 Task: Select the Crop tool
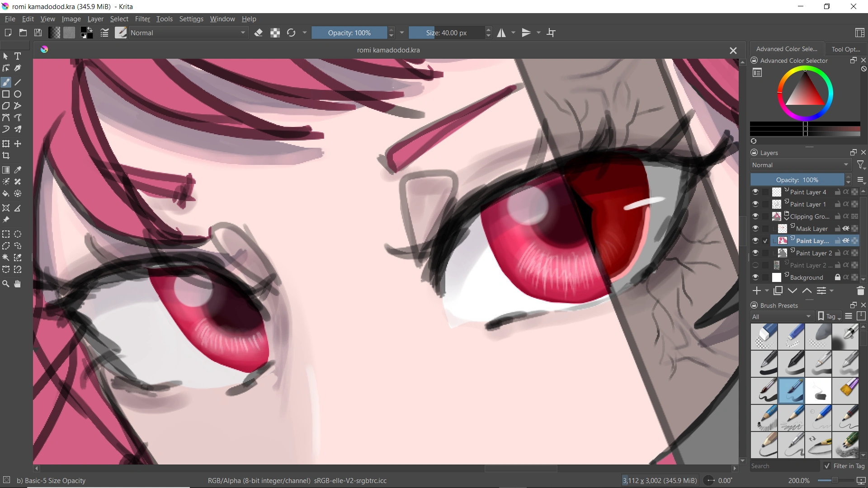pyautogui.click(x=6, y=156)
